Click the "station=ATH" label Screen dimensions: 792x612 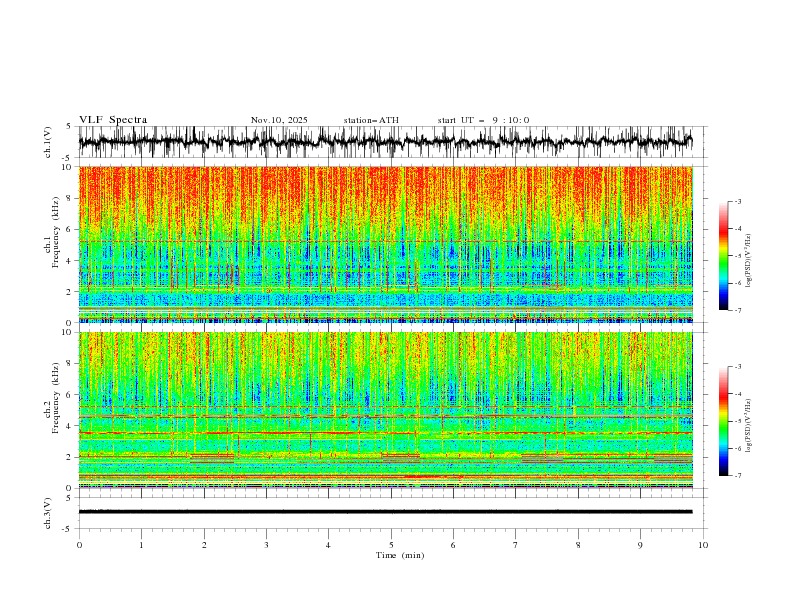(x=371, y=120)
